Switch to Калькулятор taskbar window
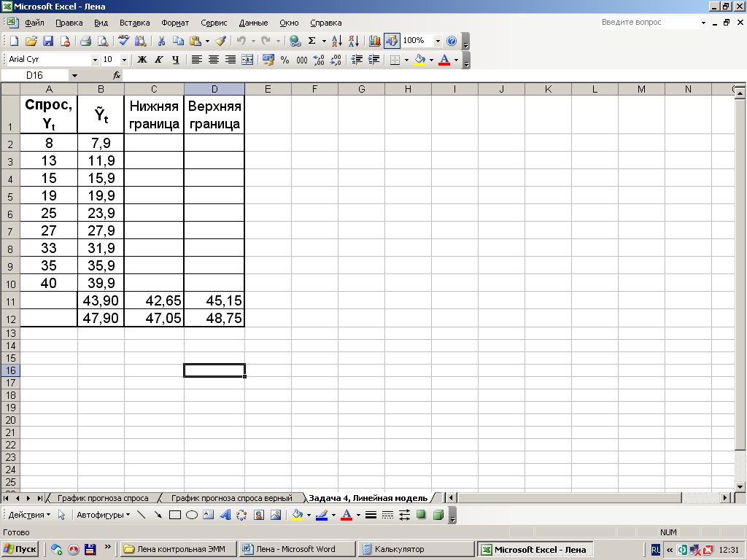This screenshot has width=747, height=560. 416,549
